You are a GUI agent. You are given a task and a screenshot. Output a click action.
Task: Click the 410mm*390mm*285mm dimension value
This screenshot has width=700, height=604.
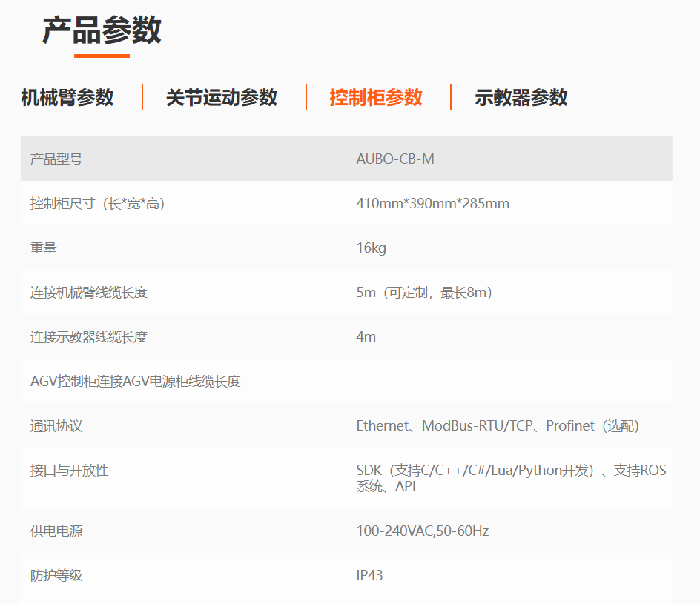pyautogui.click(x=432, y=203)
